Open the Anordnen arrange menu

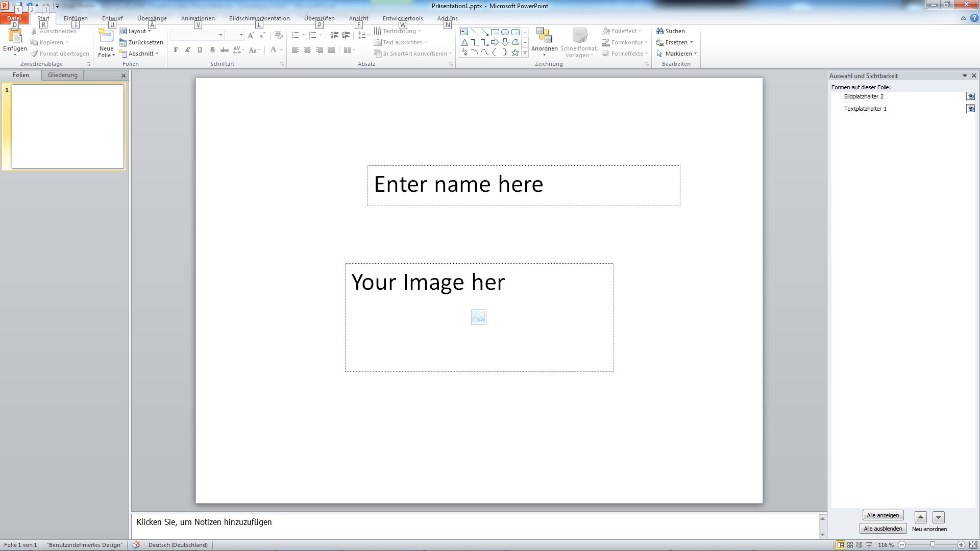[x=544, y=41]
